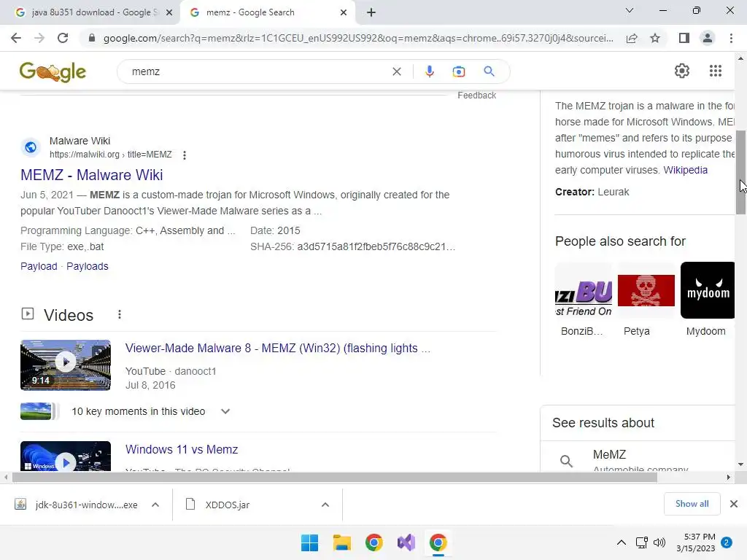Play Viewer-Made Malware 8 video thumbnail
Viewport: 747px width, 560px height.
(66, 365)
